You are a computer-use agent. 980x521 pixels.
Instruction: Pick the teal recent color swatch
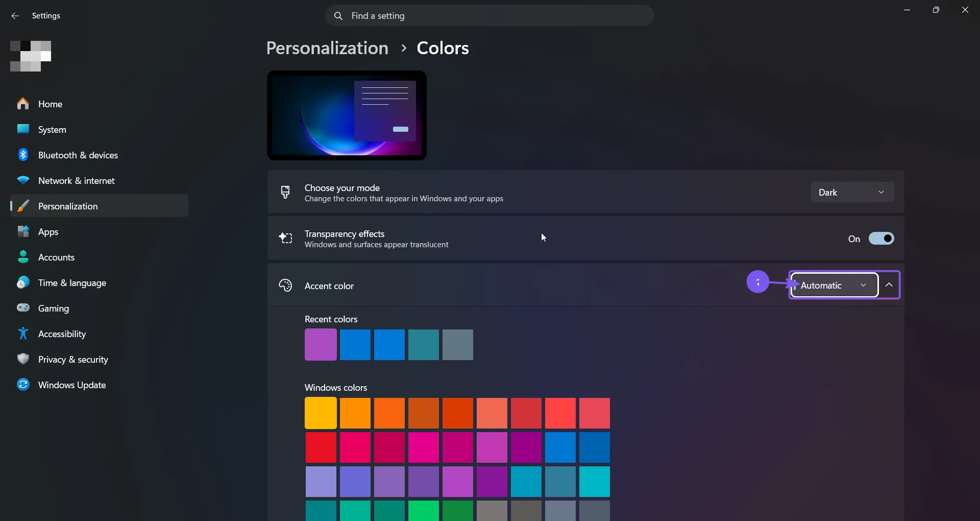coord(423,345)
